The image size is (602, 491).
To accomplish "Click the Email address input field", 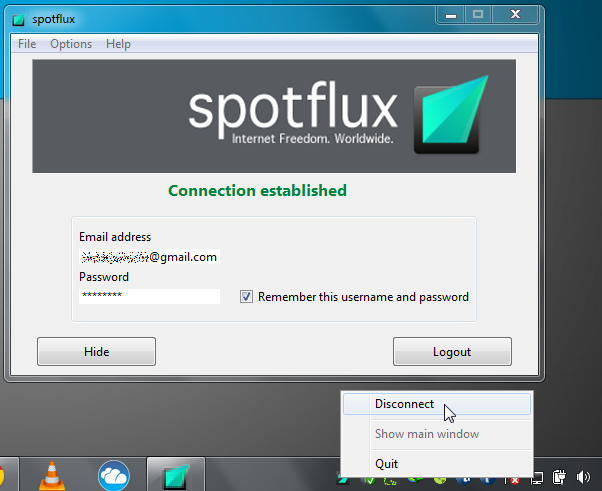I will tap(149, 257).
